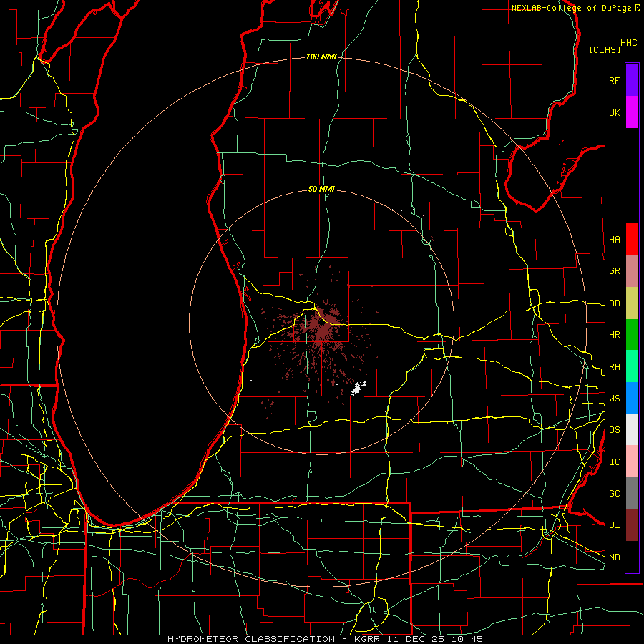Click the 'KGRR' station identifier

tap(366, 639)
